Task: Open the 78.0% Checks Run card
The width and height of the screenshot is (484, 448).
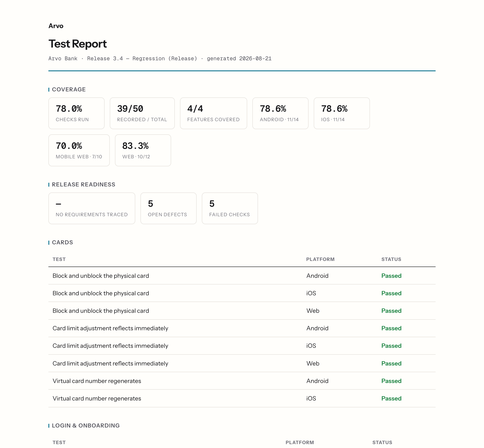Action: coord(76,113)
